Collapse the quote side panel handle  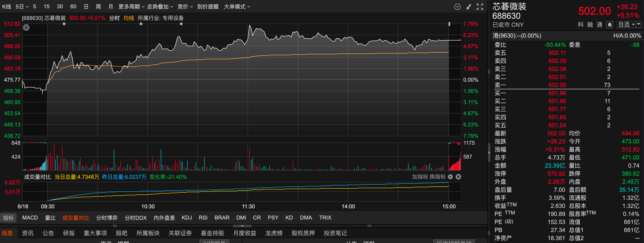click(489, 152)
